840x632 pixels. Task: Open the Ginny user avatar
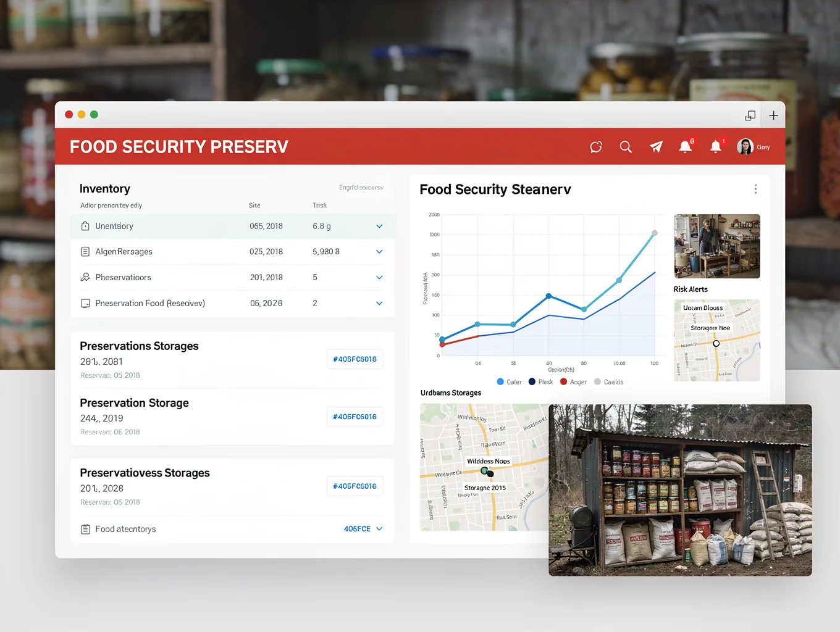[x=745, y=147]
